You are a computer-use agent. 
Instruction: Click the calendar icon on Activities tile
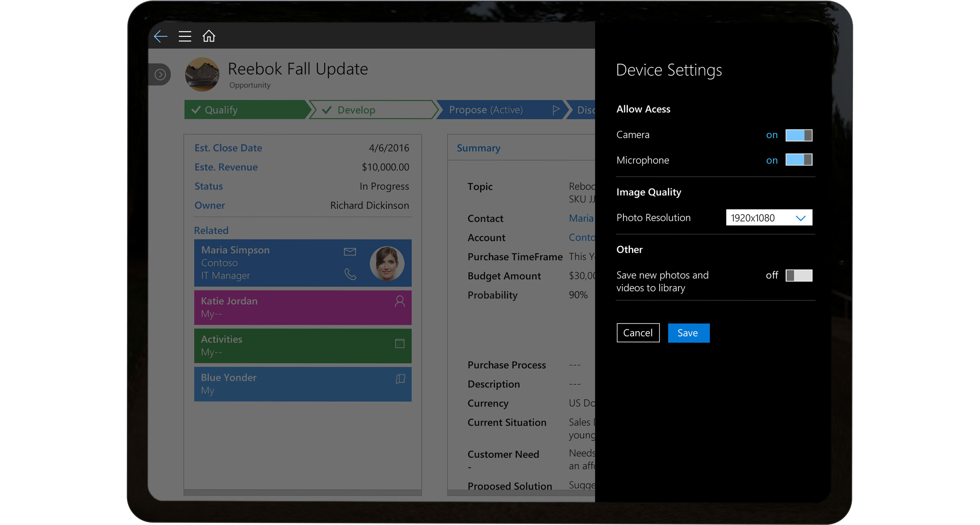pyautogui.click(x=400, y=344)
